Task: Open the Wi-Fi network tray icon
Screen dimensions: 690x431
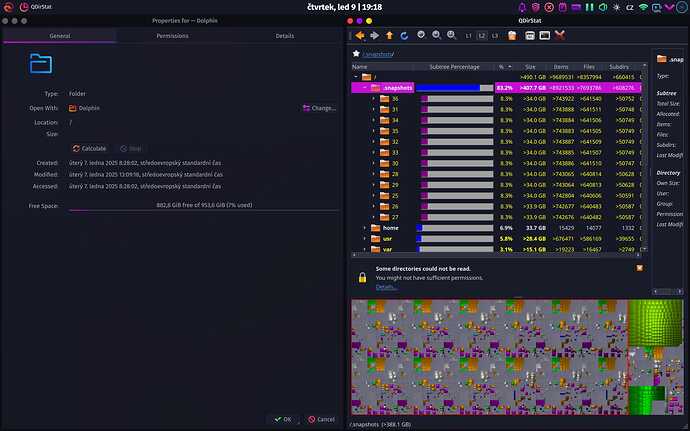Action: [643, 7]
